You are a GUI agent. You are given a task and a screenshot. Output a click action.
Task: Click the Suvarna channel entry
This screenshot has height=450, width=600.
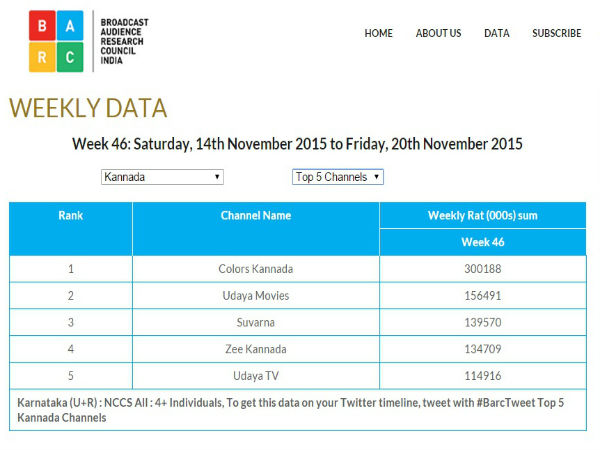(255, 321)
